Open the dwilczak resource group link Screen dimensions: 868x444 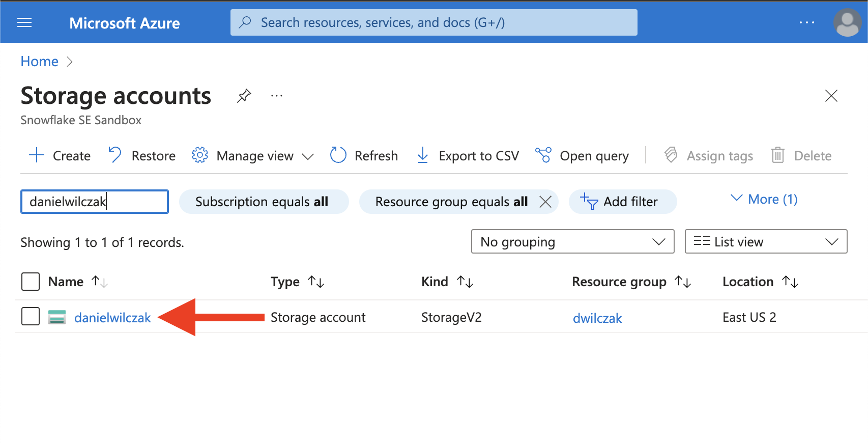(x=597, y=318)
